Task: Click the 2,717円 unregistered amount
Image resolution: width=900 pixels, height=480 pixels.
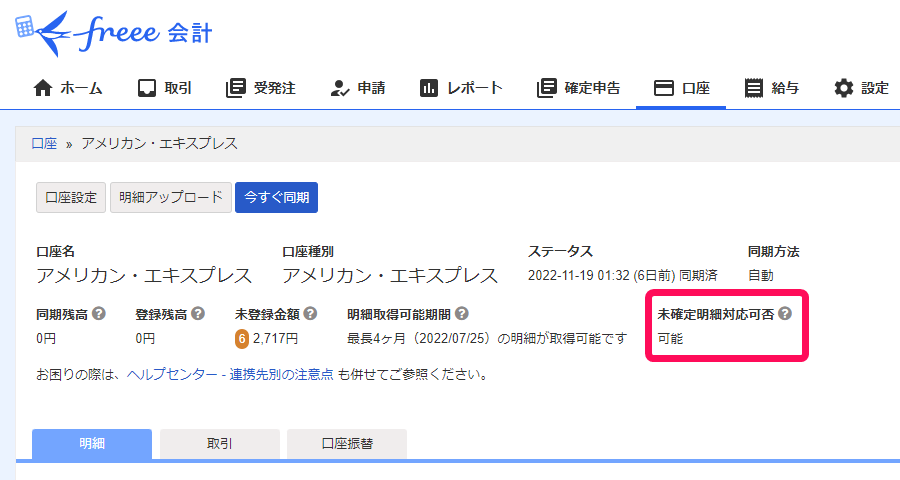Action: coord(276,339)
